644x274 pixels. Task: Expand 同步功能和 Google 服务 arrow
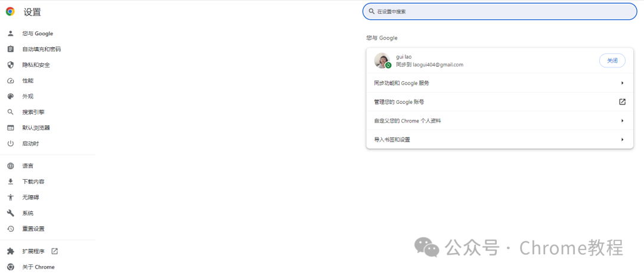622,83
